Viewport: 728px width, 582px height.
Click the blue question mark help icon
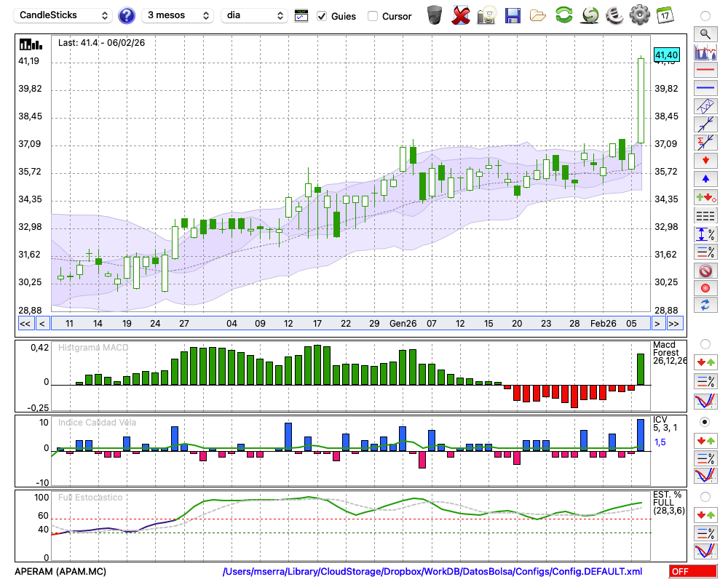click(x=127, y=15)
